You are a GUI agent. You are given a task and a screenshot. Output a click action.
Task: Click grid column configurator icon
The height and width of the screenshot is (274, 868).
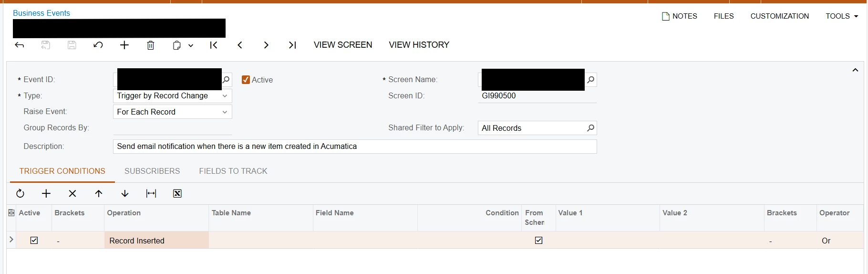coord(11,213)
